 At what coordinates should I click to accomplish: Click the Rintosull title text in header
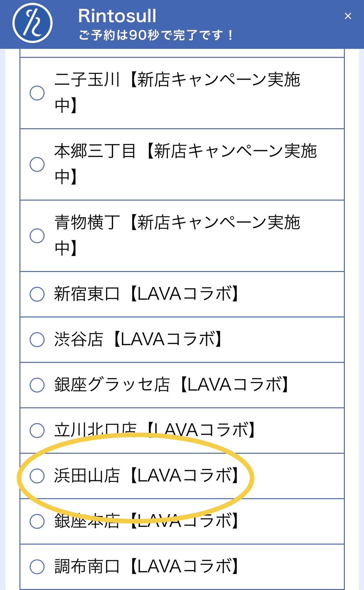click(117, 16)
